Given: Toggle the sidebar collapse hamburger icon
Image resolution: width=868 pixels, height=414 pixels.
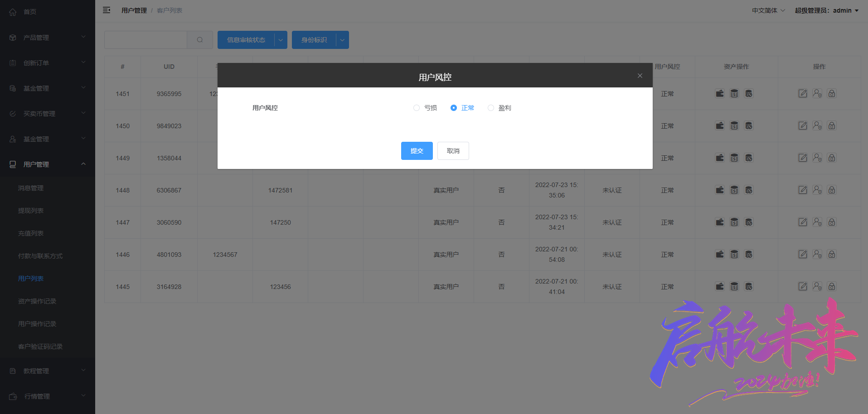Looking at the screenshot, I should [x=107, y=10].
